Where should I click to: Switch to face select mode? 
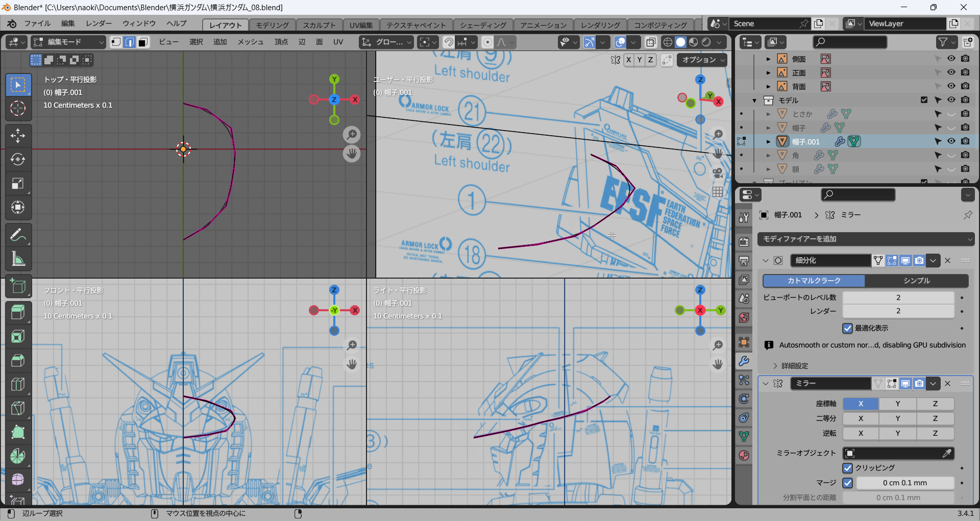(143, 42)
